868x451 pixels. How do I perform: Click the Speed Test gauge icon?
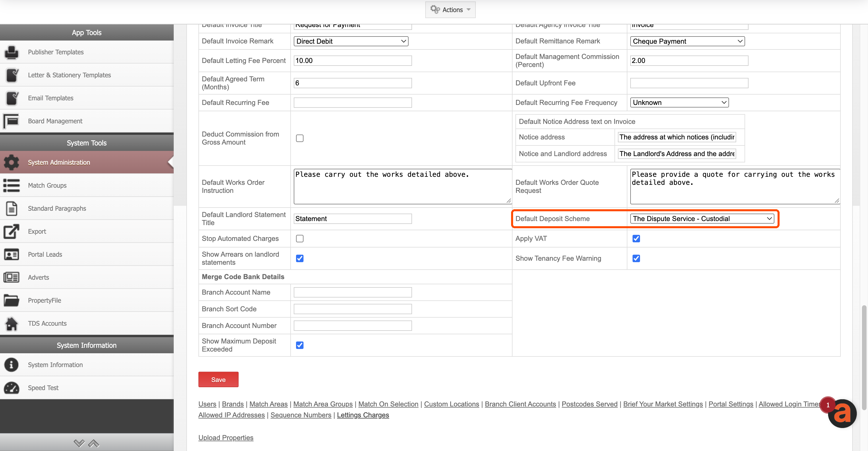point(11,388)
